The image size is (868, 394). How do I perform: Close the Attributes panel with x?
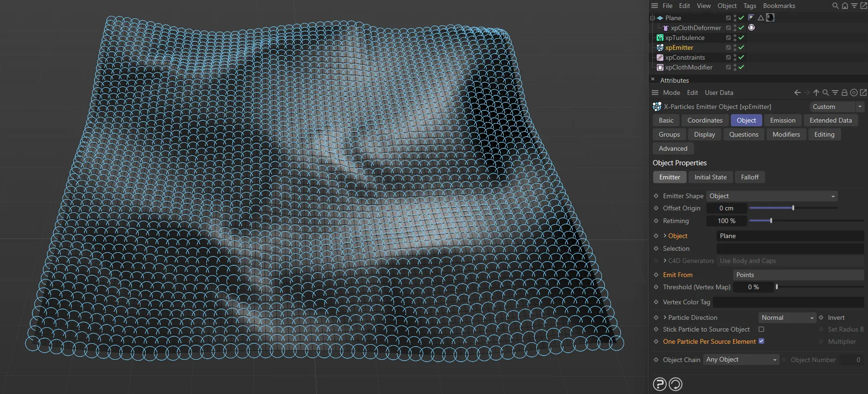653,79
